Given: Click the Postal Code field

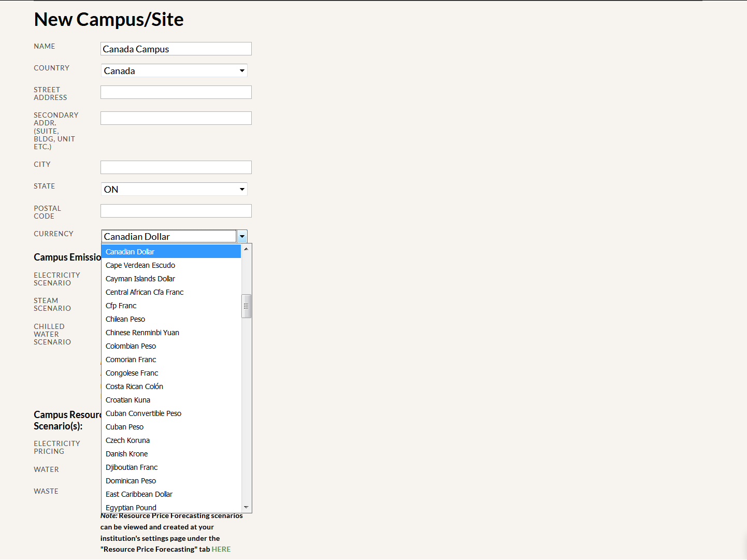Looking at the screenshot, I should click(x=176, y=211).
